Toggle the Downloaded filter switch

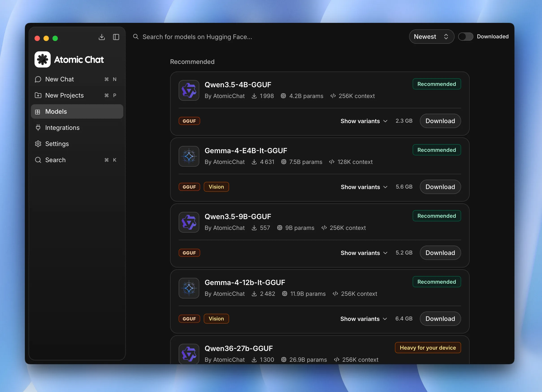466,37
